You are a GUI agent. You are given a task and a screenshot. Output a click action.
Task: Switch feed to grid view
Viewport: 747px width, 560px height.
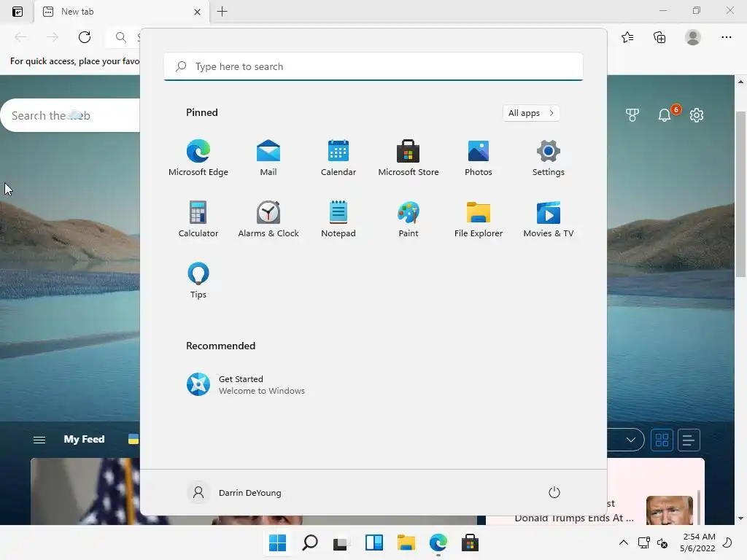pyautogui.click(x=662, y=440)
